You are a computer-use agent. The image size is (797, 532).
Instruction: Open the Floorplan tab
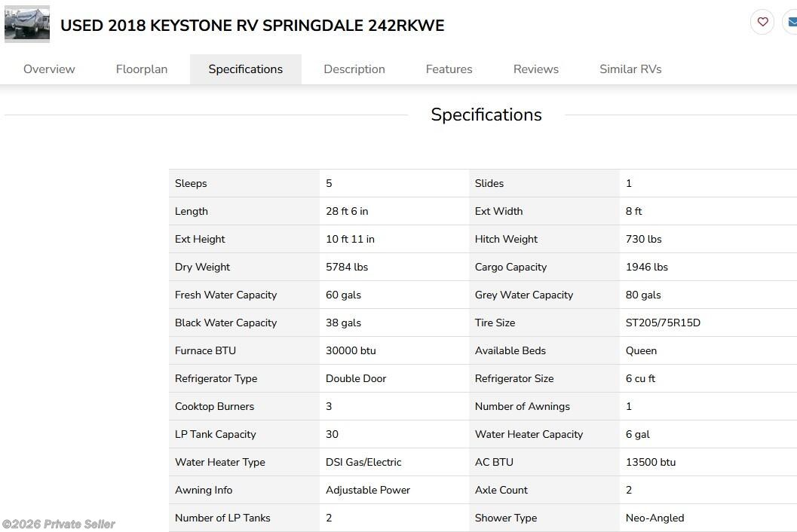click(141, 69)
